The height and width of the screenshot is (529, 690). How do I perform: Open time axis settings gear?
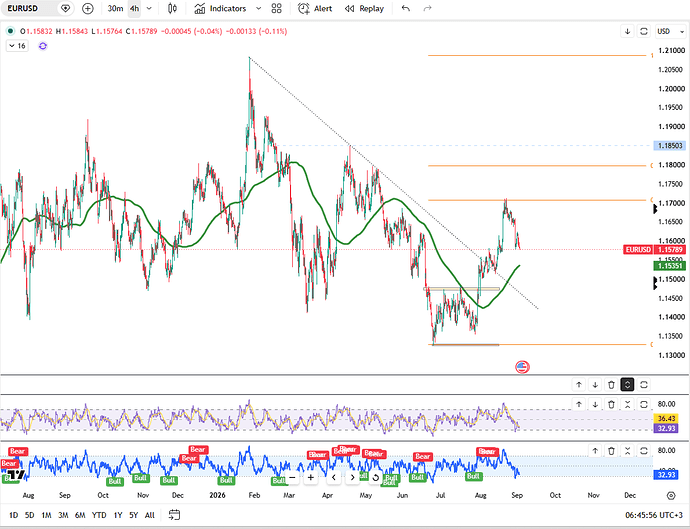[x=671, y=496]
